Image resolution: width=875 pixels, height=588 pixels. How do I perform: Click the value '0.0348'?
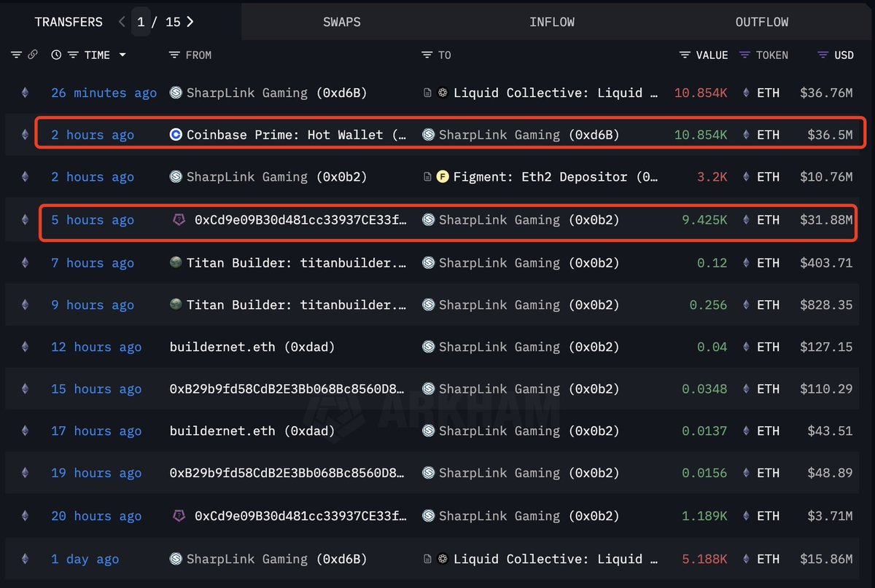pos(704,389)
